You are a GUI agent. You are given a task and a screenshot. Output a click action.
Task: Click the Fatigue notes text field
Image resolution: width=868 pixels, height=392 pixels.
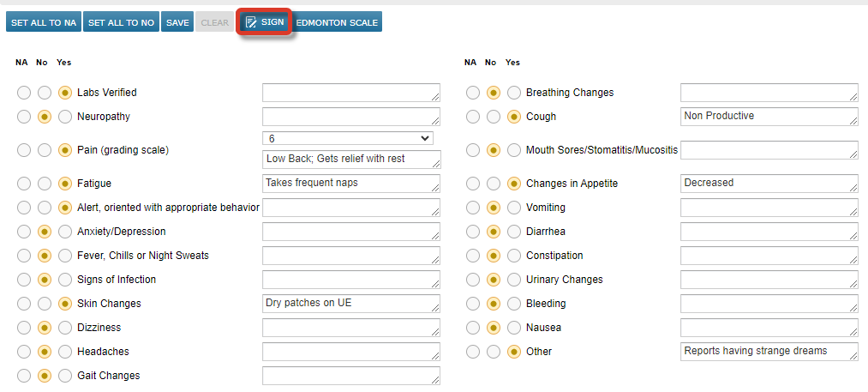point(350,184)
